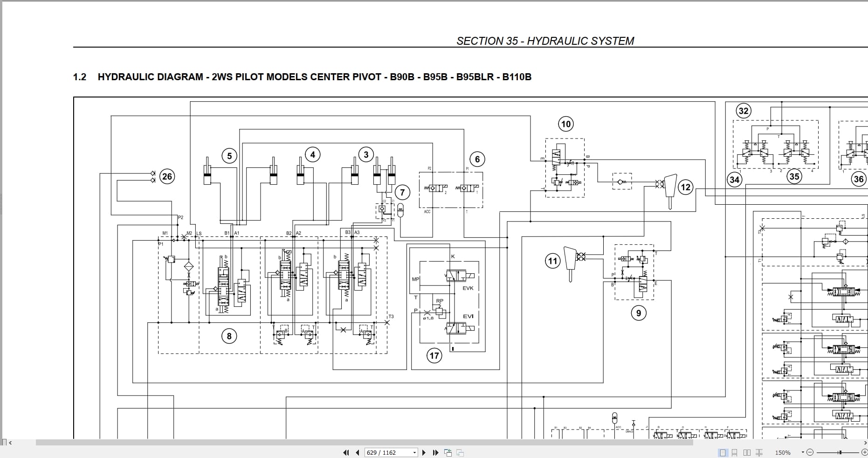Open the page number dropdown arrow

[414, 452]
